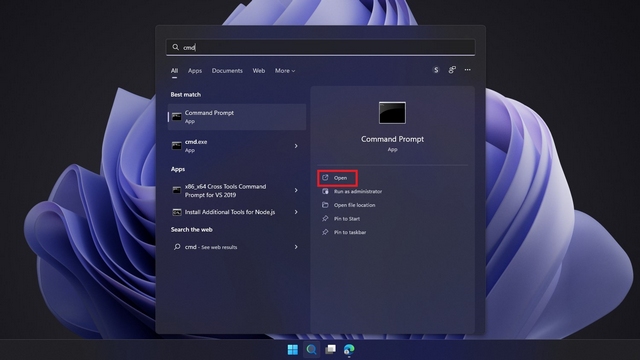Image resolution: width=640 pixels, height=360 pixels.
Task: Click the Pin to Start pin icon
Action: coord(325,219)
